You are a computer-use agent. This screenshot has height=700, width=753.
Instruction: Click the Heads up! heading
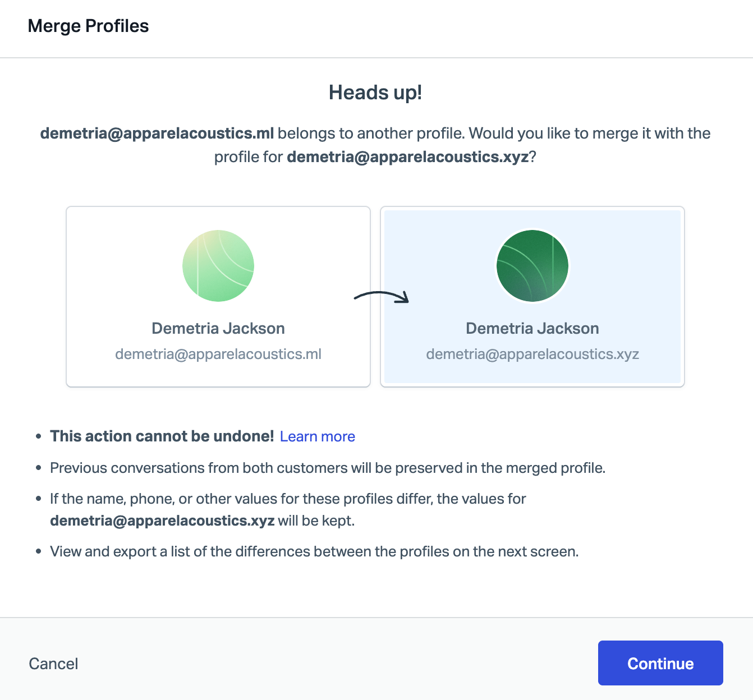click(375, 93)
